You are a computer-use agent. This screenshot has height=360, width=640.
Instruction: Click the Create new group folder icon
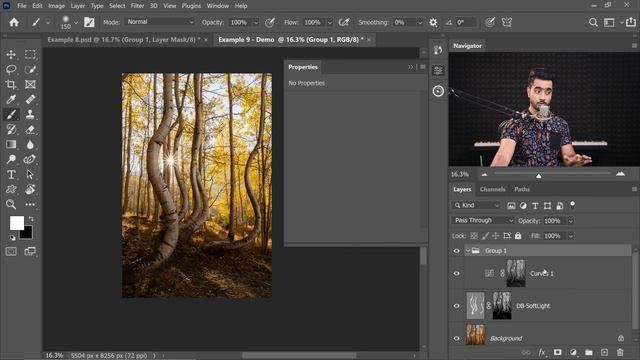pos(589,352)
